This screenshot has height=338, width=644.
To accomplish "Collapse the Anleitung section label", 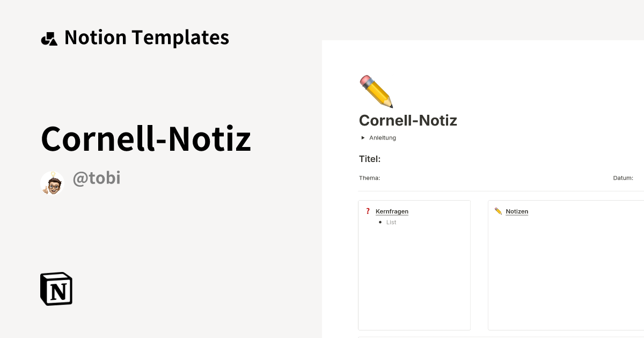I will tap(382, 137).
